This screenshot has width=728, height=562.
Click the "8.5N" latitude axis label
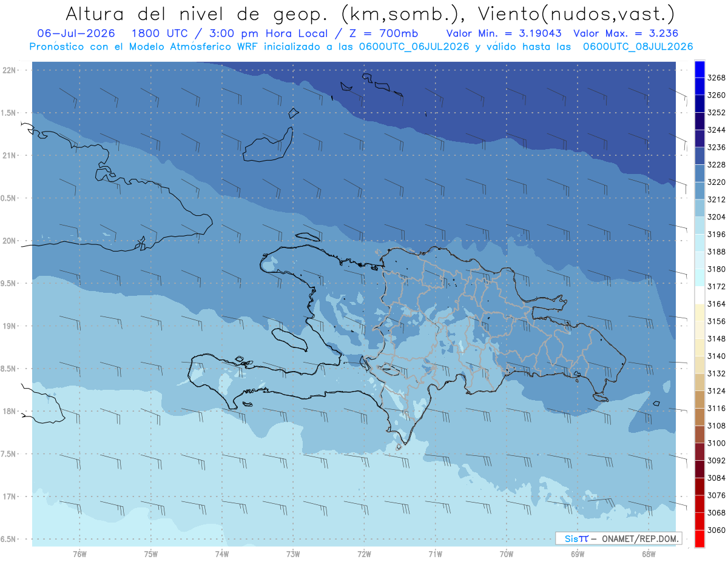(9, 369)
